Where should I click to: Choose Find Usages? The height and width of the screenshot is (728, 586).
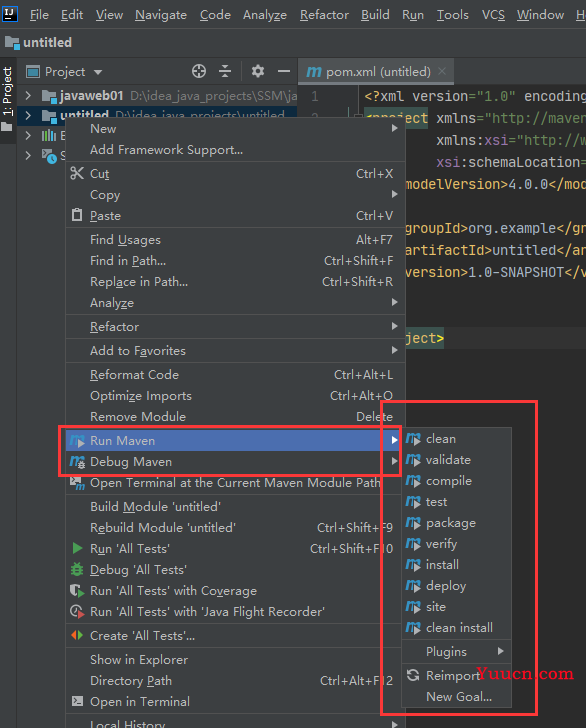tap(236, 240)
